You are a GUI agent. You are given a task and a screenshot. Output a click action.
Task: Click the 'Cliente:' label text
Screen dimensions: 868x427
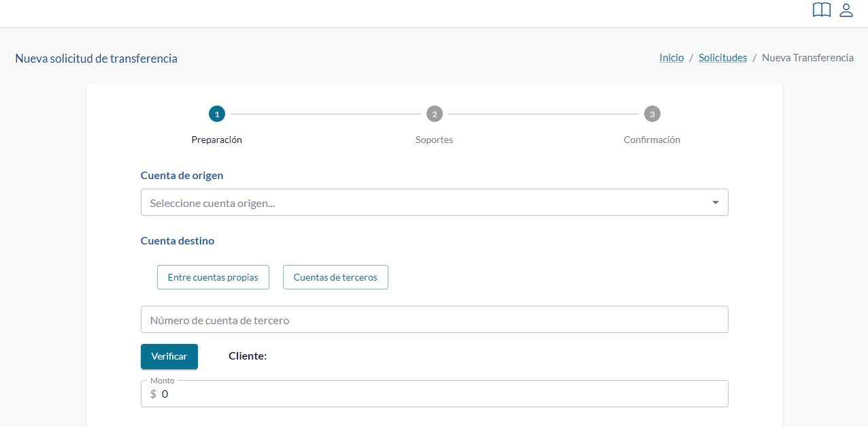click(248, 355)
